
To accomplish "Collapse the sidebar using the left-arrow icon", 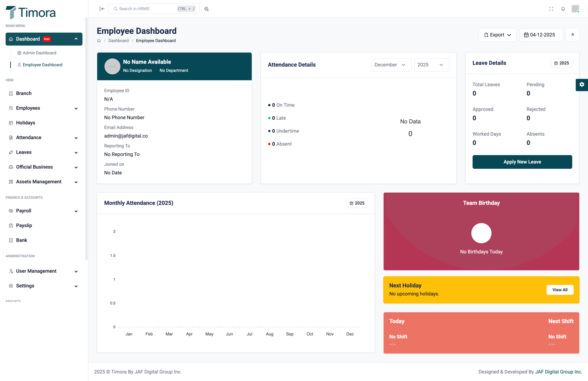I will [x=102, y=9].
